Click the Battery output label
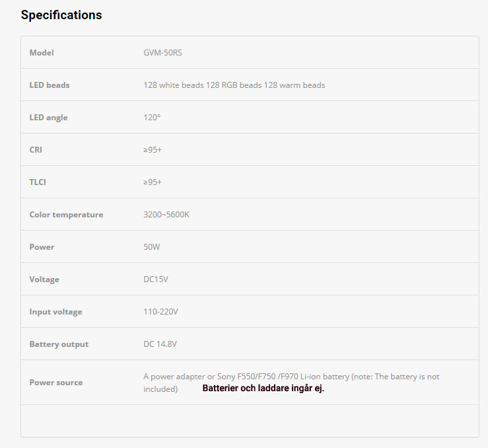The height and width of the screenshot is (448, 488). pyautogui.click(x=59, y=344)
